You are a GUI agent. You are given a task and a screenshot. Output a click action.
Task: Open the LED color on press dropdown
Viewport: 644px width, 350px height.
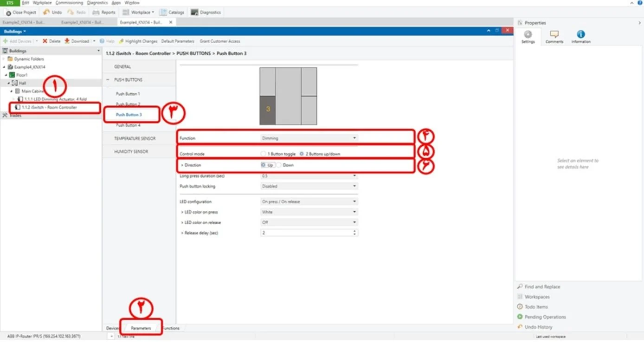pos(309,212)
